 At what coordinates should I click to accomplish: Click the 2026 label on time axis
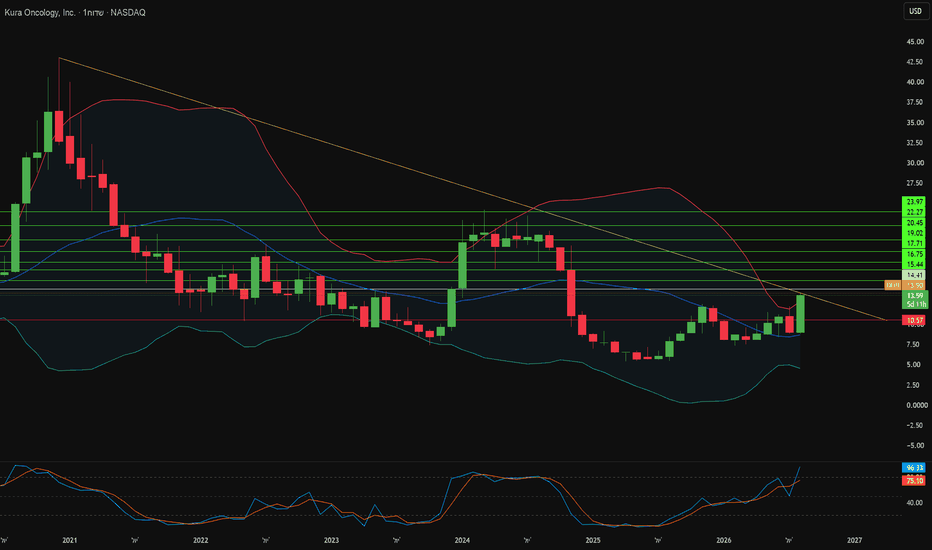tap(723, 540)
